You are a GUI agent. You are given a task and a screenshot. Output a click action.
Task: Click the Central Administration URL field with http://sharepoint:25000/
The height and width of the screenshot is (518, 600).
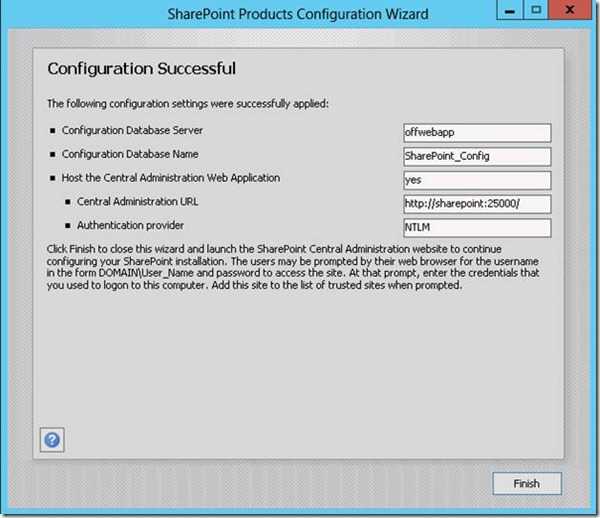point(477,204)
